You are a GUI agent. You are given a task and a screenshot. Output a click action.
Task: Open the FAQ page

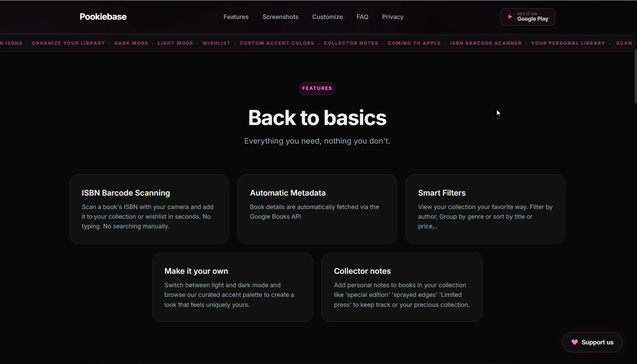pyautogui.click(x=363, y=17)
